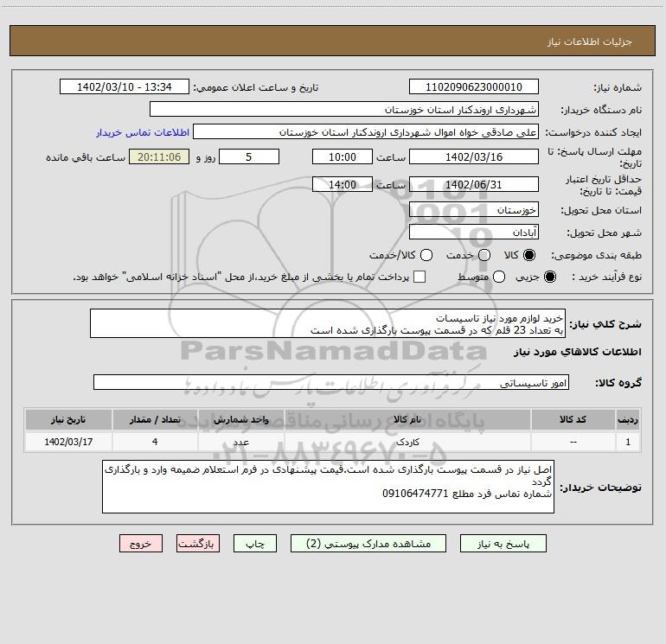The width and height of the screenshot is (666, 644).
Task: Choose the متوسط purchase type radio
Action: coord(499,277)
